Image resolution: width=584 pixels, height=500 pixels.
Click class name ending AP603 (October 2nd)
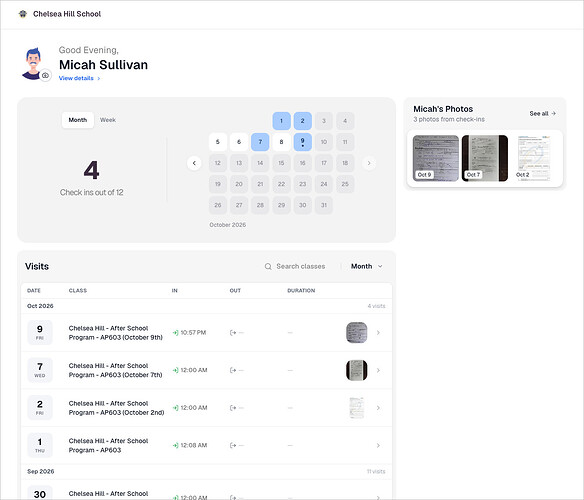117,408
